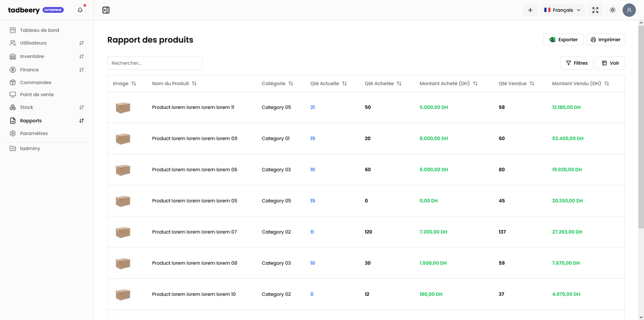Click the Exporter button

point(563,40)
